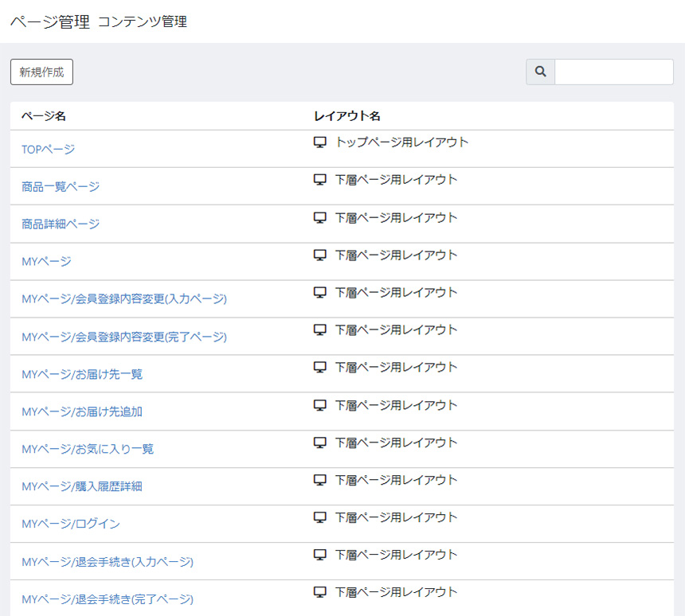Open the 商品詳細ページ link

point(61,224)
